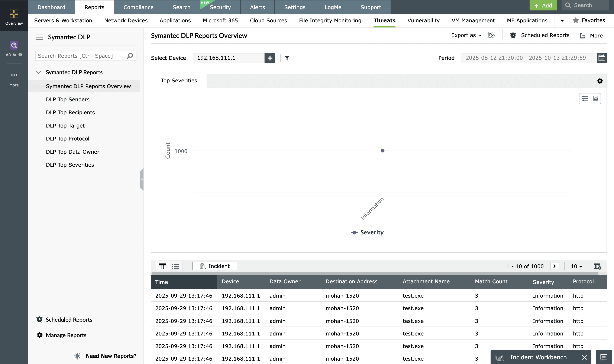
Task: Select the Vulnerability sub-tab
Action: point(423,21)
